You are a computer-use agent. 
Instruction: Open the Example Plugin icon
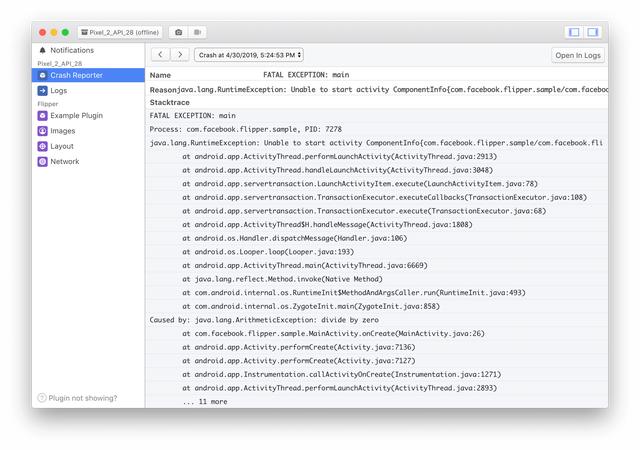[42, 116]
